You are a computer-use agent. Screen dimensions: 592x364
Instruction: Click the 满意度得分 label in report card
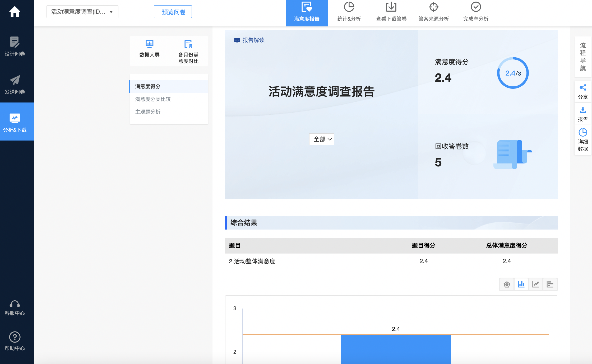click(x=451, y=62)
